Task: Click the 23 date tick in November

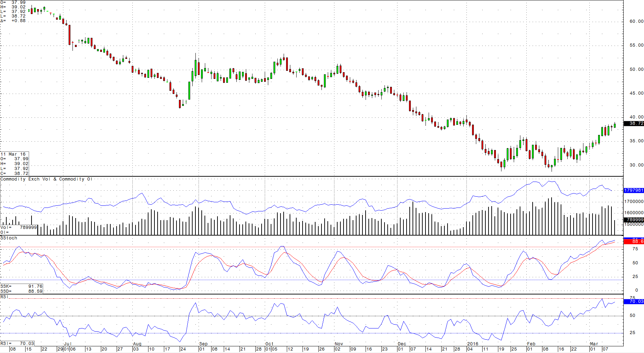Action: coord(385,349)
